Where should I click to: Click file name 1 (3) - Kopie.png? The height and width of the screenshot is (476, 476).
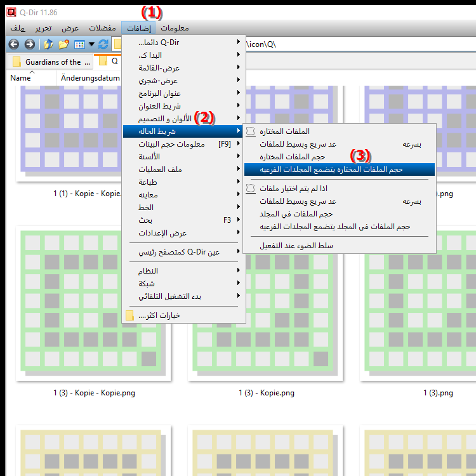coord(266,393)
